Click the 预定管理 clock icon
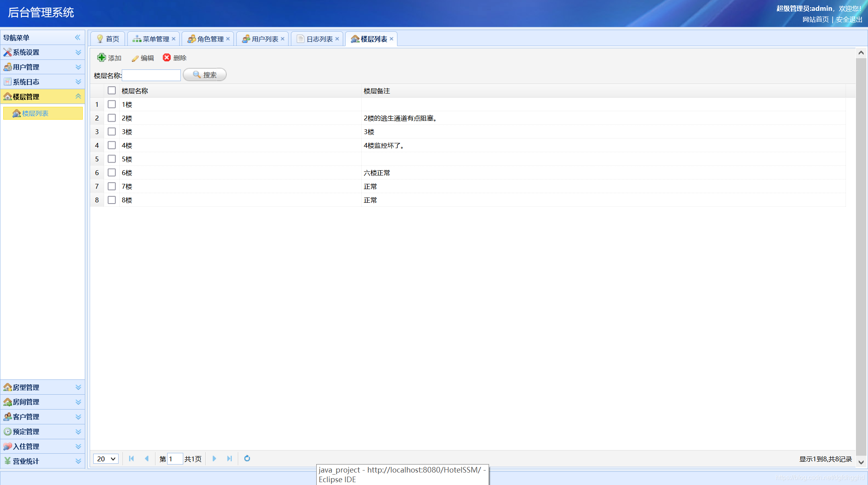The image size is (868, 485). (x=7, y=432)
